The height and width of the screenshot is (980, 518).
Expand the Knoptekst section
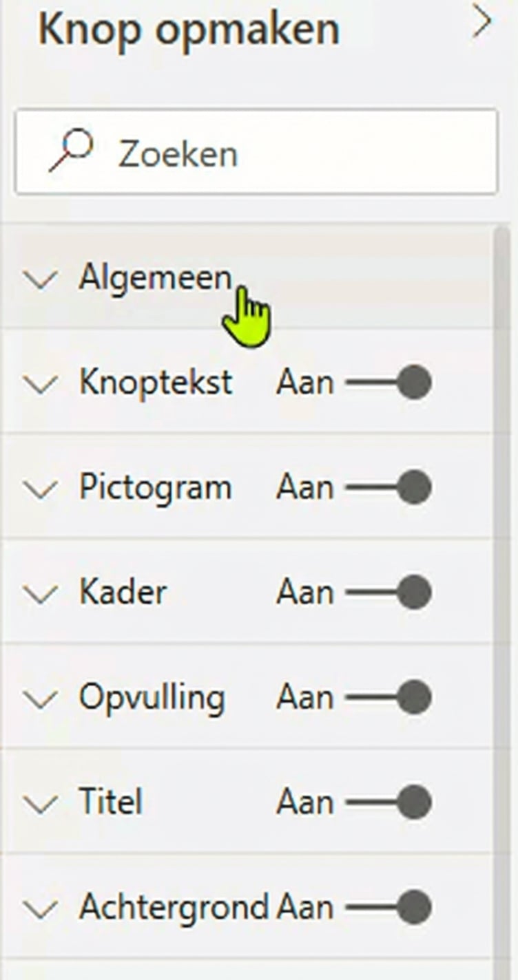tap(41, 383)
